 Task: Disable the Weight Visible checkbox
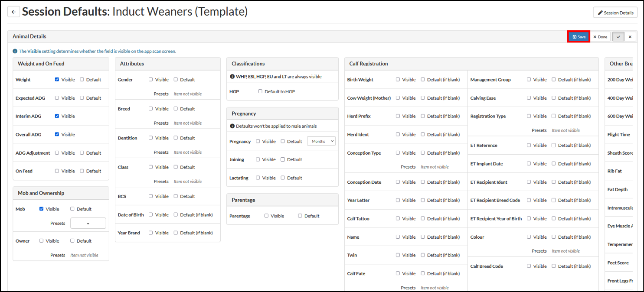click(57, 79)
